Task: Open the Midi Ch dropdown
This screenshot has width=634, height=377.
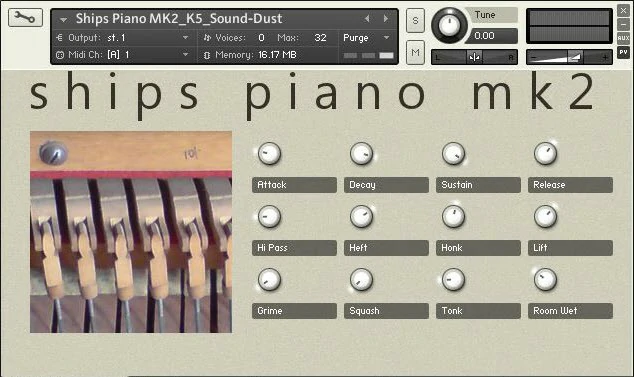Action: (x=185, y=54)
